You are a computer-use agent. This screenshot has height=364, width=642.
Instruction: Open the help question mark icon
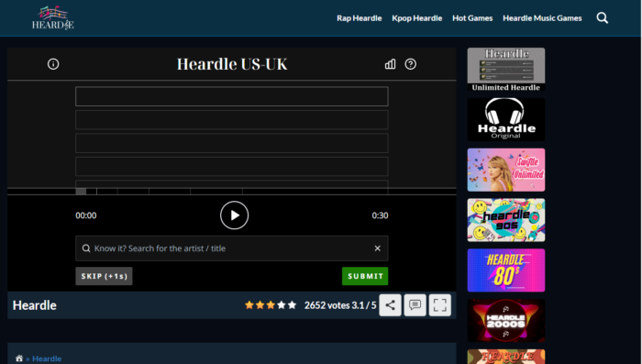411,64
